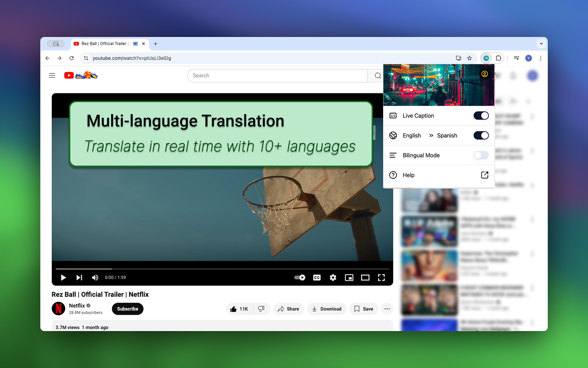Click the 28.8M subscribers text

[x=85, y=313]
